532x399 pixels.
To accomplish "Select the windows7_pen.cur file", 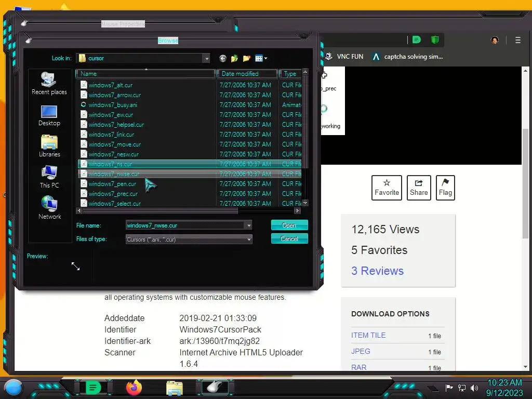I will coord(190,183).
